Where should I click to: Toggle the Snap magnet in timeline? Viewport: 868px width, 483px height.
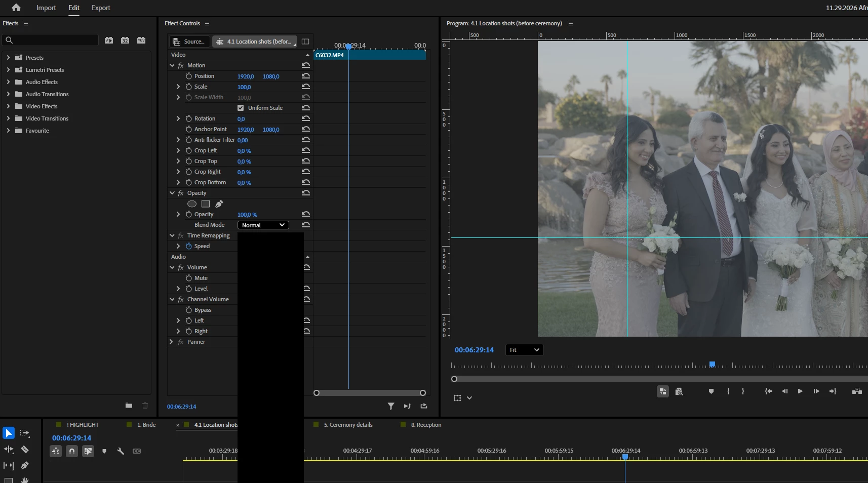pyautogui.click(x=72, y=451)
